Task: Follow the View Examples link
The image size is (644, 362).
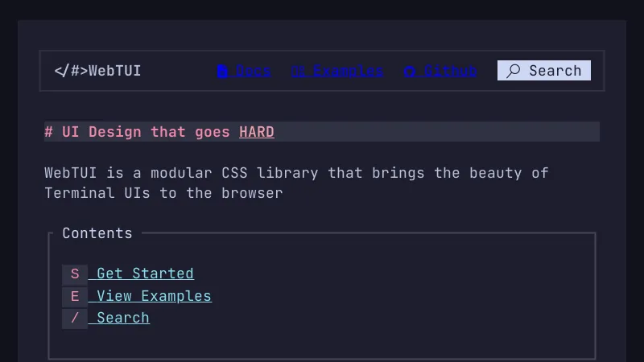Action: [x=154, y=297]
